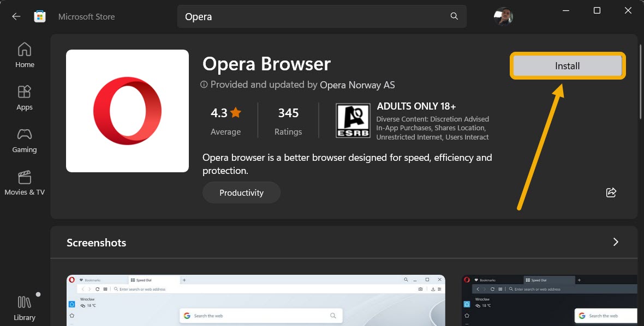Open the Opera Norway AS publisher link
The image size is (644, 326).
[x=357, y=84]
